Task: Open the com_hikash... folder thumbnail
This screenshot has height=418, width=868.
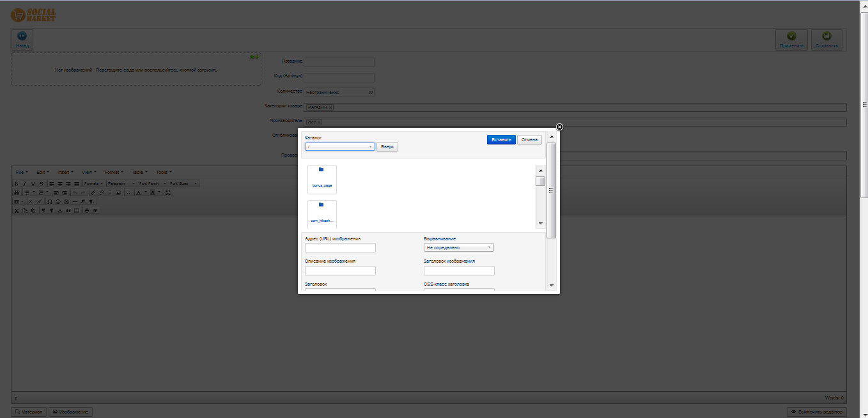Action: (x=322, y=214)
